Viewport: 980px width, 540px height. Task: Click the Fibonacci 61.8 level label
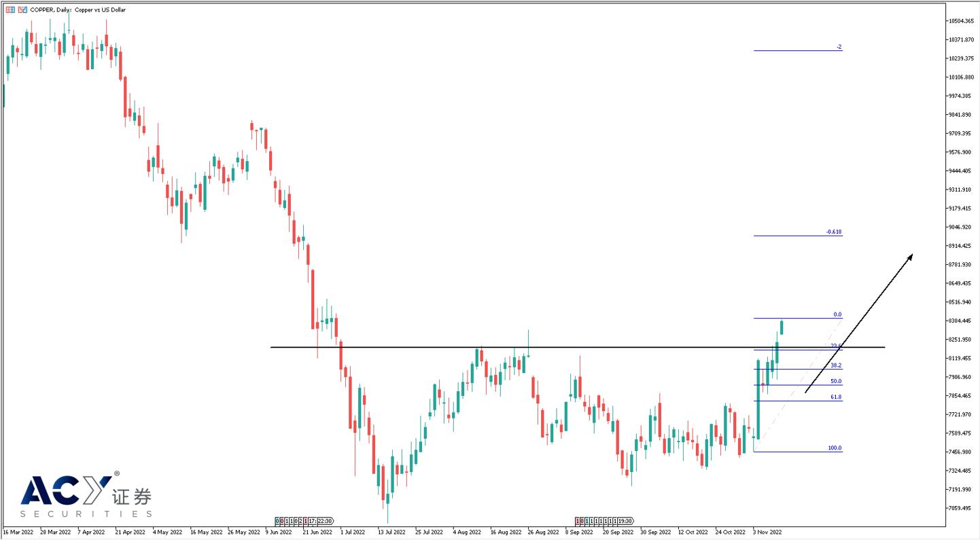coord(836,397)
